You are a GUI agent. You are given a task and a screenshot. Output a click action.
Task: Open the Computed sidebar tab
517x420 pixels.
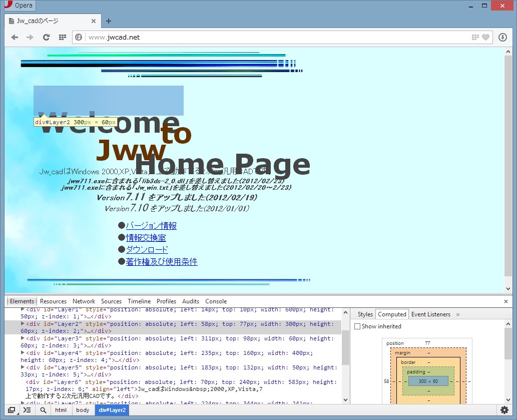pos(392,314)
